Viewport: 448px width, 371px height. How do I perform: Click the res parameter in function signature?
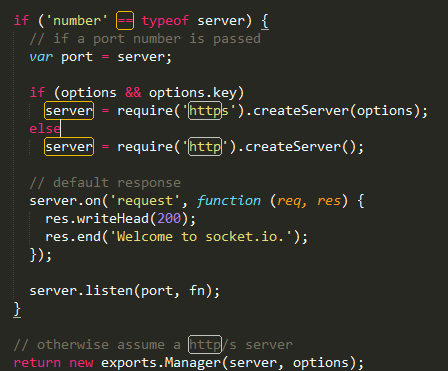click(x=329, y=201)
